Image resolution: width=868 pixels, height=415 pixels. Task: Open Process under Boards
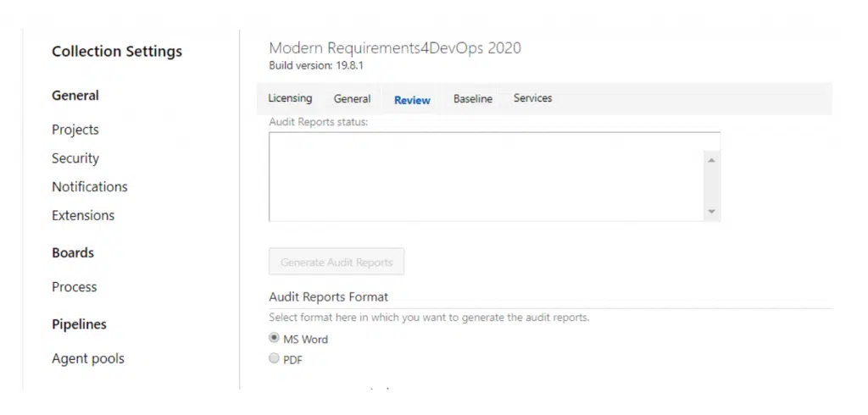click(75, 287)
